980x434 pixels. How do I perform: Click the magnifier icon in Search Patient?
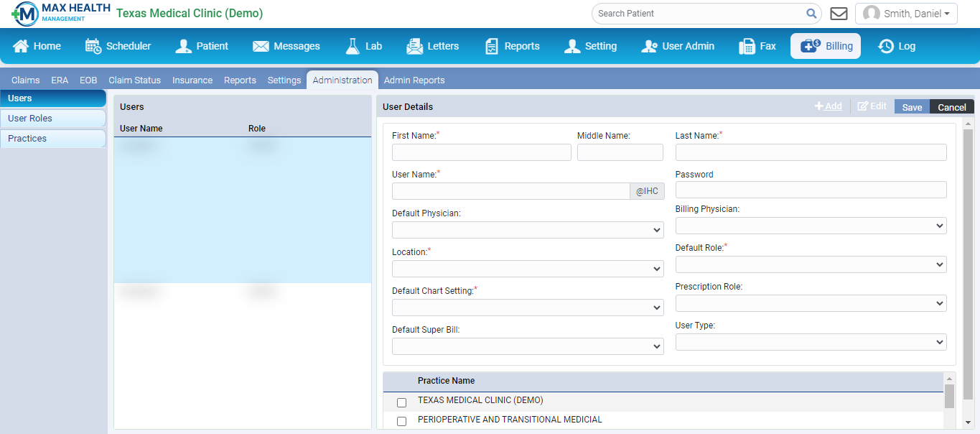click(x=811, y=14)
